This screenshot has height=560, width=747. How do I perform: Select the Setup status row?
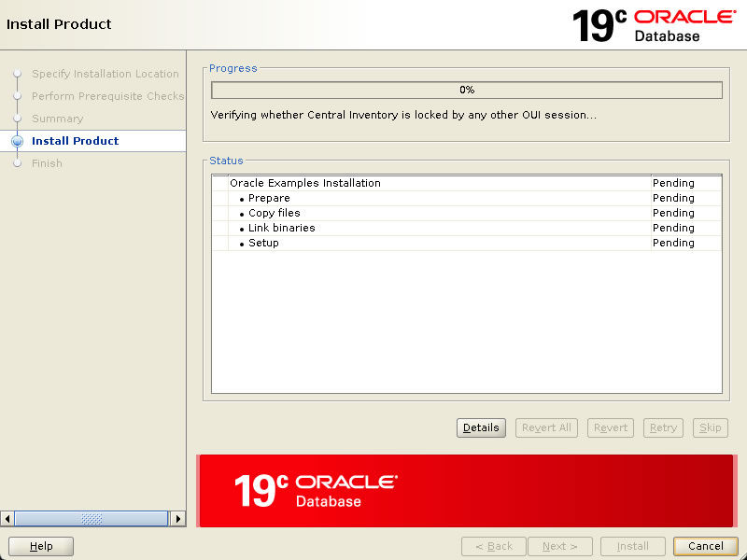tap(467, 243)
